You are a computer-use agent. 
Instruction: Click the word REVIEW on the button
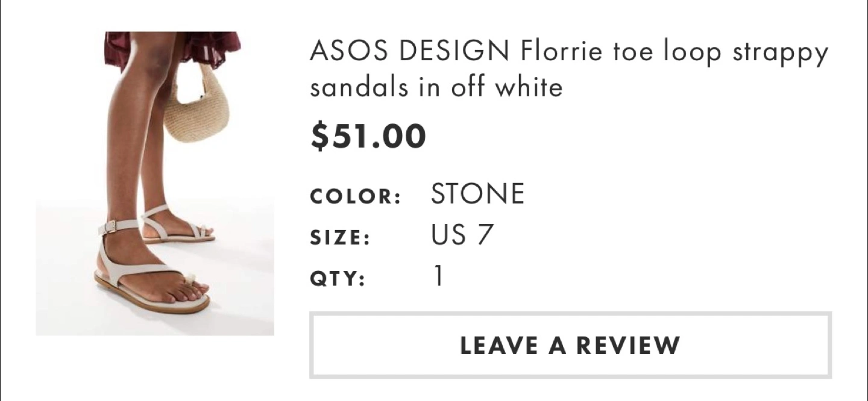click(627, 345)
